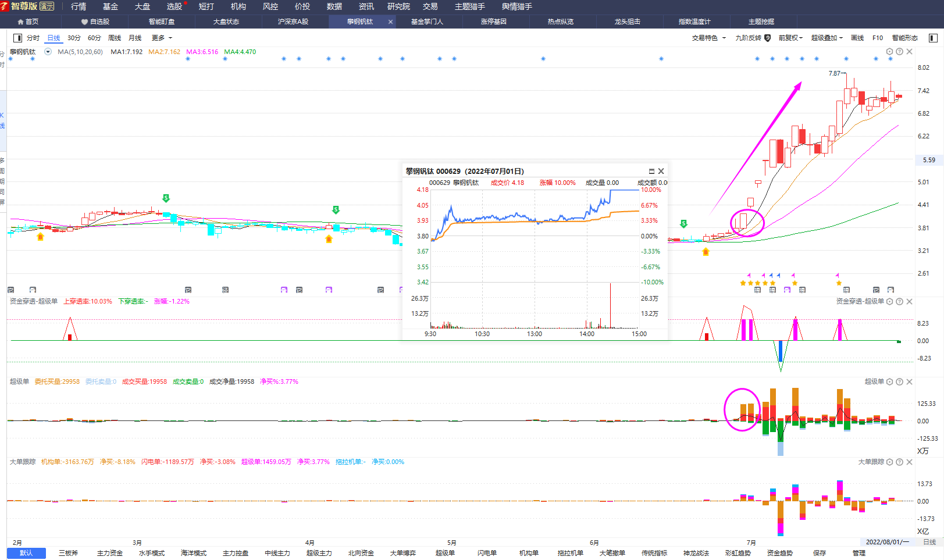Open the 攀钢钒钛 indicator dropdown arrow

tap(48, 52)
